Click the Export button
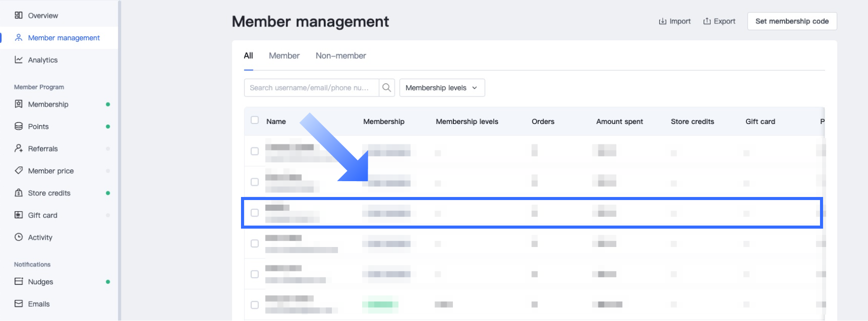868x321 pixels. point(719,21)
